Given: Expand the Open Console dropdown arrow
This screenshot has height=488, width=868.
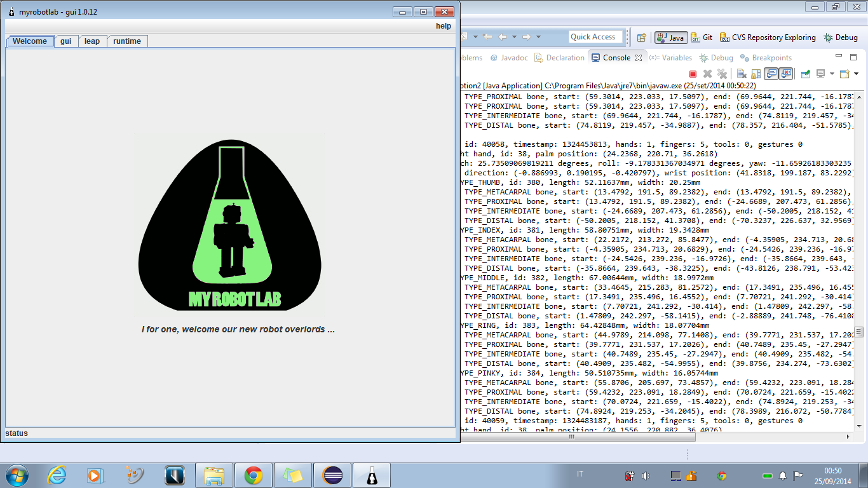Looking at the screenshot, I should pos(855,74).
